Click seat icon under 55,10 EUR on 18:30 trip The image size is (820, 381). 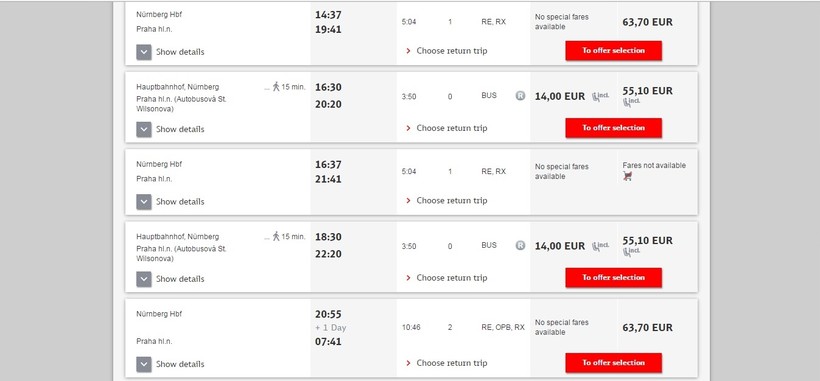631,252
